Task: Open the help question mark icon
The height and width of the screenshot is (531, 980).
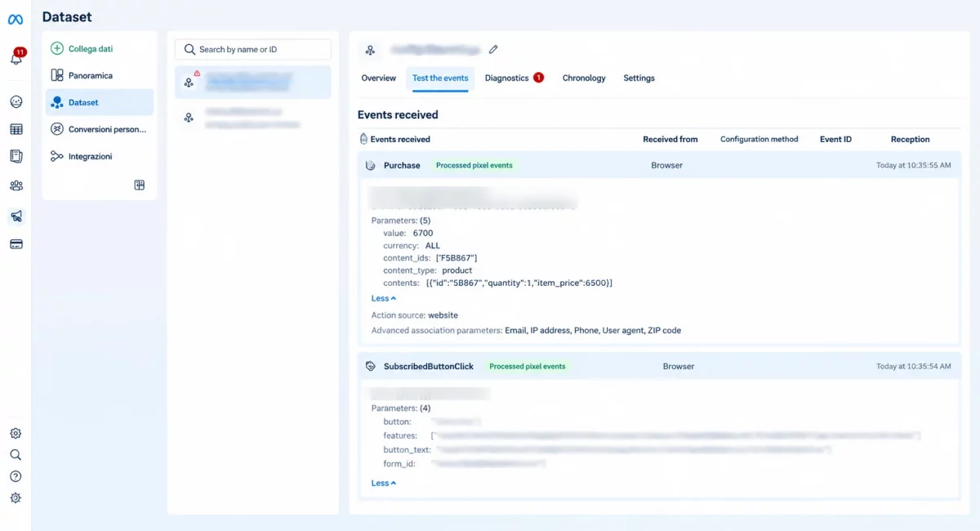Action: [x=16, y=476]
